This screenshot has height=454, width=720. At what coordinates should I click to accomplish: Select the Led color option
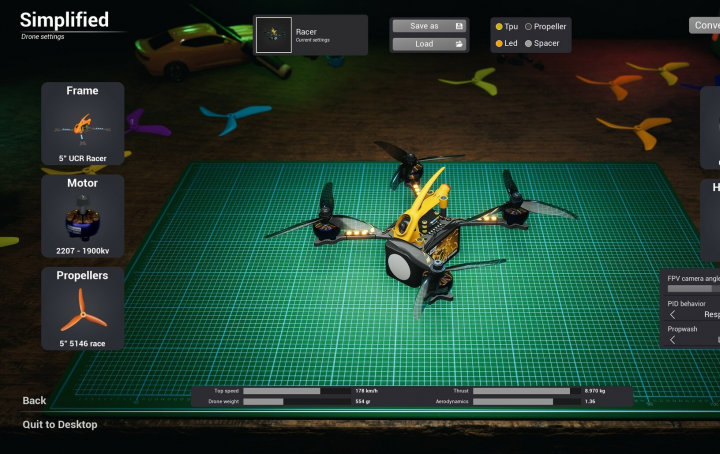coord(500,44)
